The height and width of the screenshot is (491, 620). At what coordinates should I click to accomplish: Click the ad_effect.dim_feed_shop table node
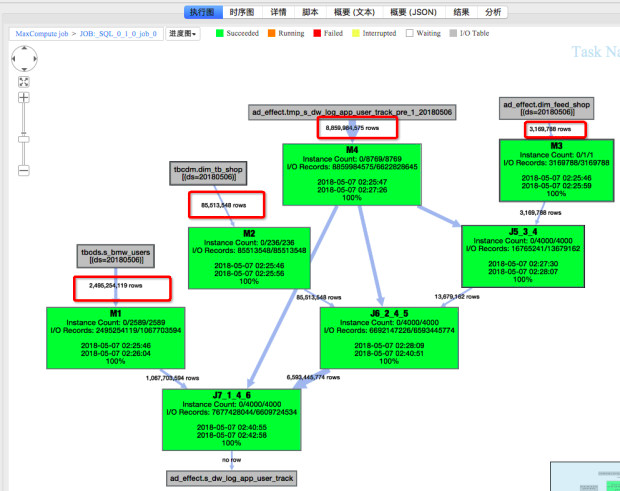pyautogui.click(x=546, y=108)
